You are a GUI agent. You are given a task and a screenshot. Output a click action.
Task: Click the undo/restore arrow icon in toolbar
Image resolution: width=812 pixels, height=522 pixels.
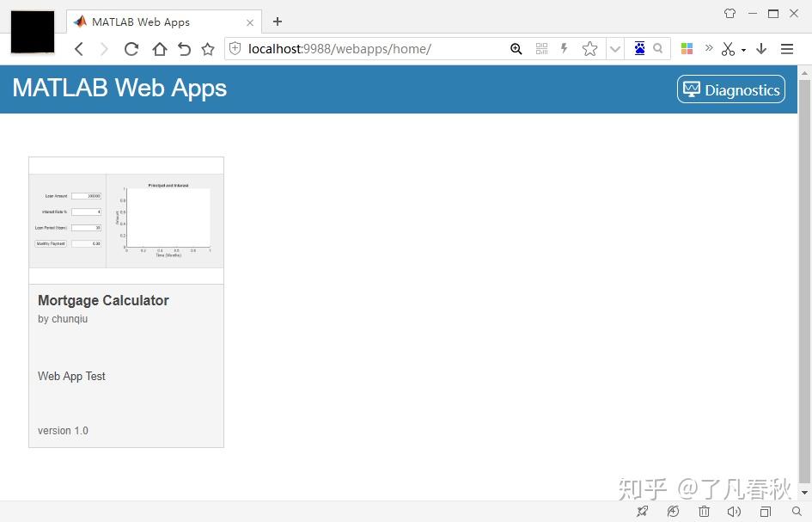pos(185,49)
